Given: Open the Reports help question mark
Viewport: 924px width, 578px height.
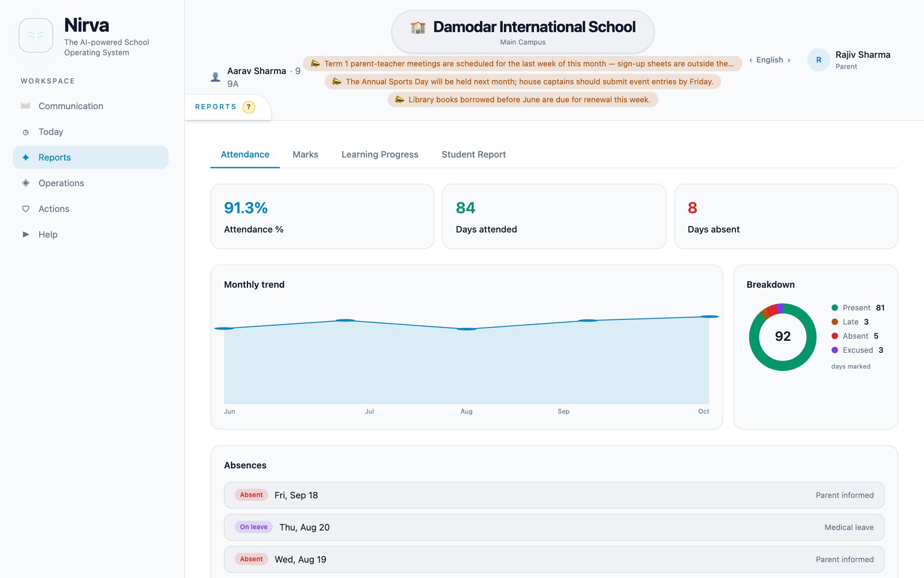Looking at the screenshot, I should [249, 107].
